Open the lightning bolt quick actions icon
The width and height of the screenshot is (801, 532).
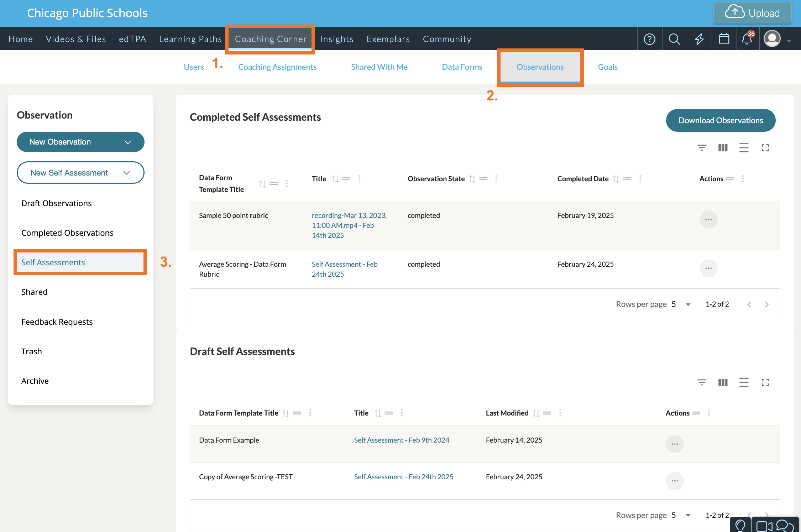pyautogui.click(x=699, y=39)
